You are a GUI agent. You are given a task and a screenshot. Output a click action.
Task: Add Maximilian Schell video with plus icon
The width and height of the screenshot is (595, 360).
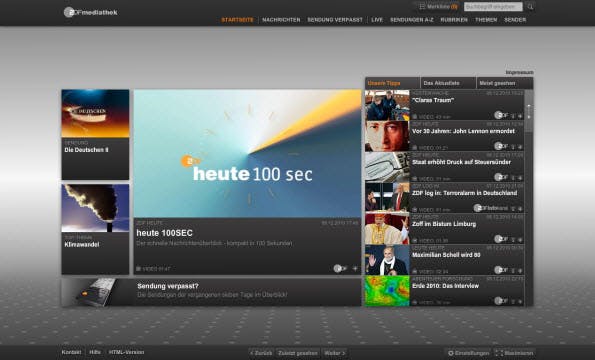click(x=520, y=271)
